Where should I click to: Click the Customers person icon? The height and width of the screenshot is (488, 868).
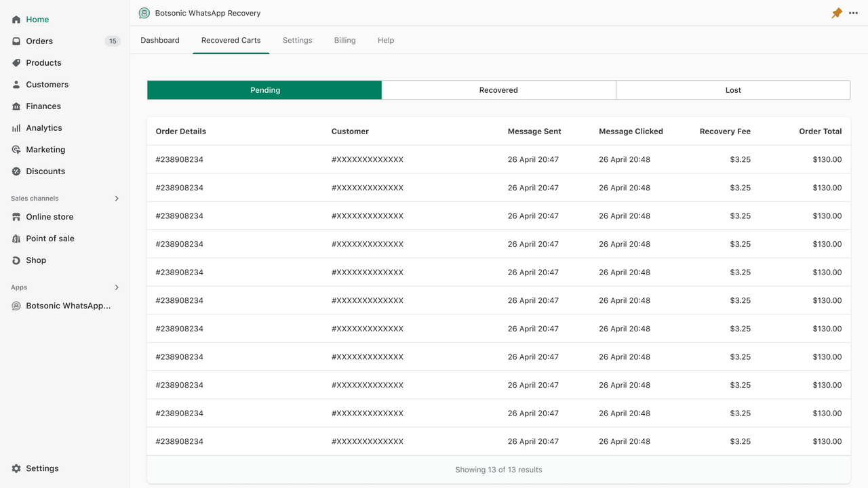point(16,85)
